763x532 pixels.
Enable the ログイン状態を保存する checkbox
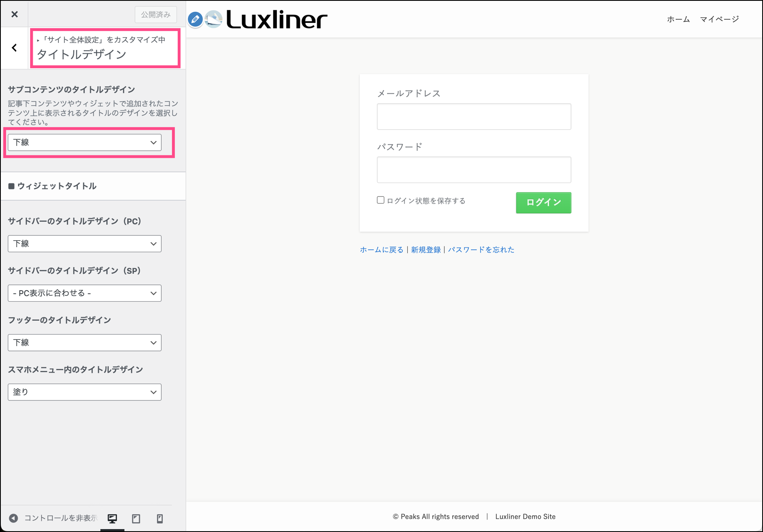(x=381, y=200)
